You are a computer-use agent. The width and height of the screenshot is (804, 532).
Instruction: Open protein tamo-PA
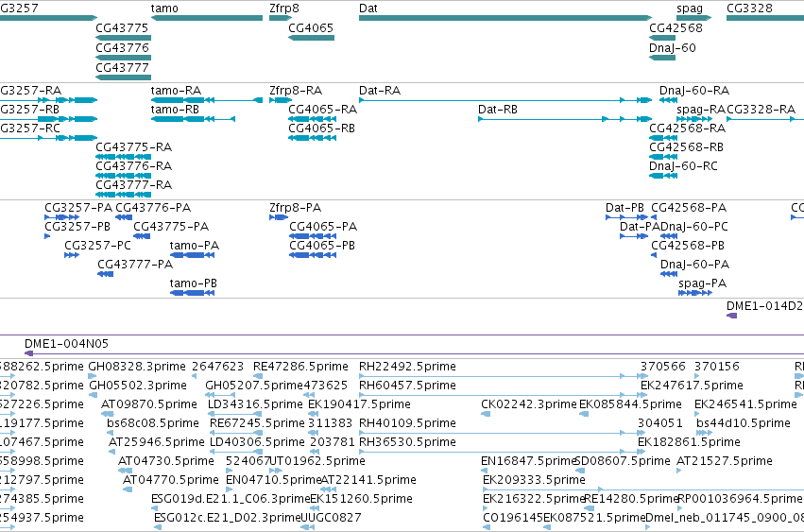(195, 246)
